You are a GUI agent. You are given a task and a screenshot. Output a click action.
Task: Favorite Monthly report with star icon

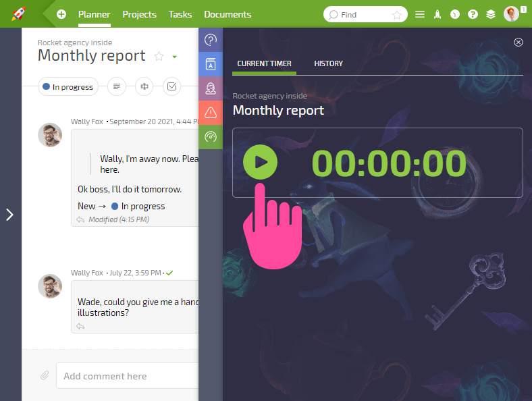click(159, 56)
